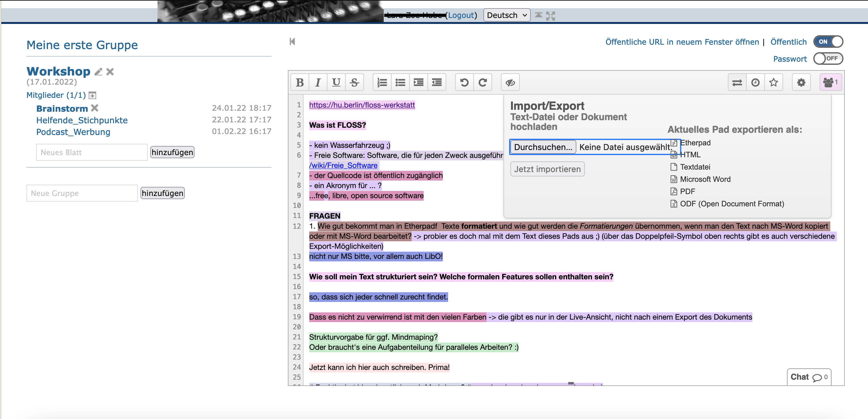
Task: Undo the last edit
Action: [x=464, y=82]
